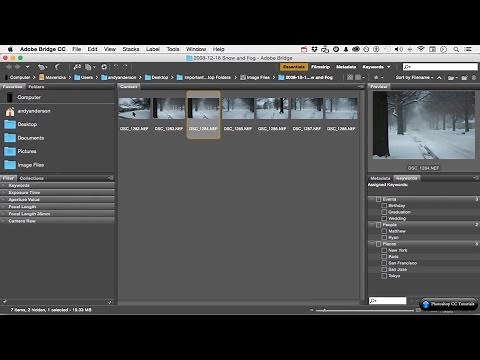Go forward with the forward arrow
The image size is (480, 360).
coord(17,67)
